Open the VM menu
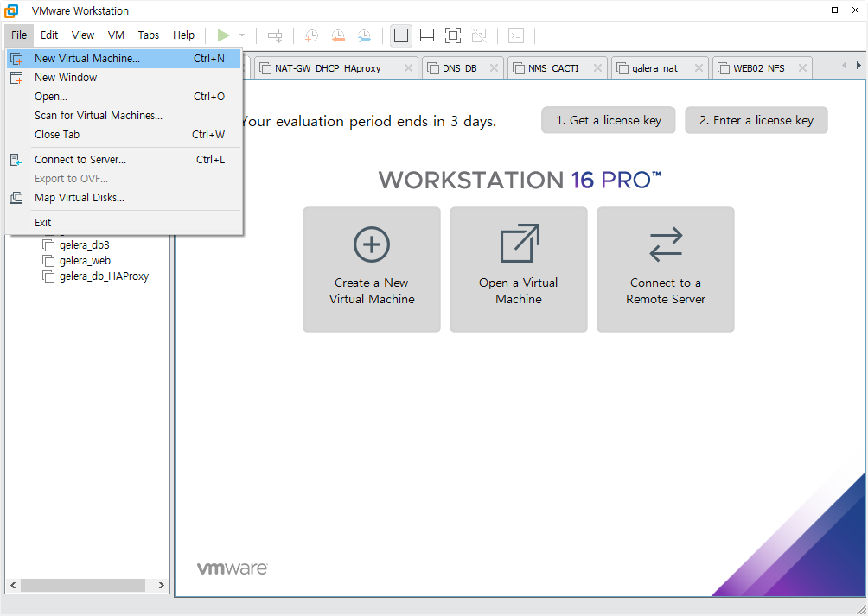Screen dimensions: 868x616 click(116, 35)
